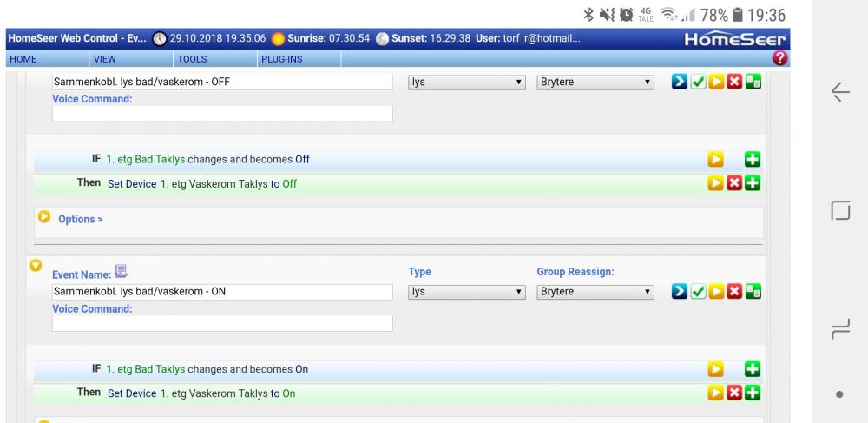Click the moon icon next to Sunset
The width and height of the screenshot is (868, 423).
(x=382, y=39)
